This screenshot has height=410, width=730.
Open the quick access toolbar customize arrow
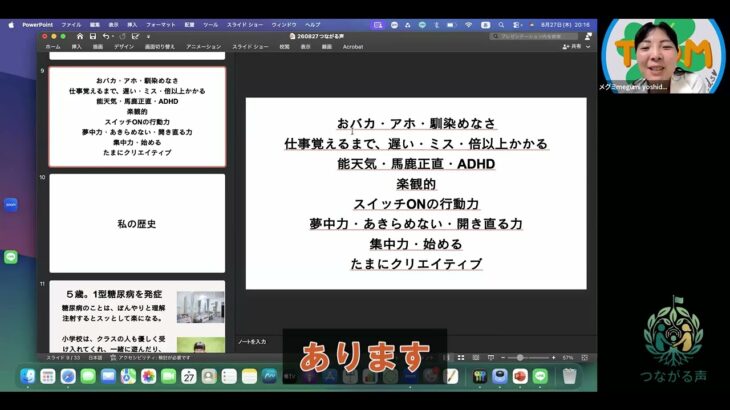(x=148, y=36)
